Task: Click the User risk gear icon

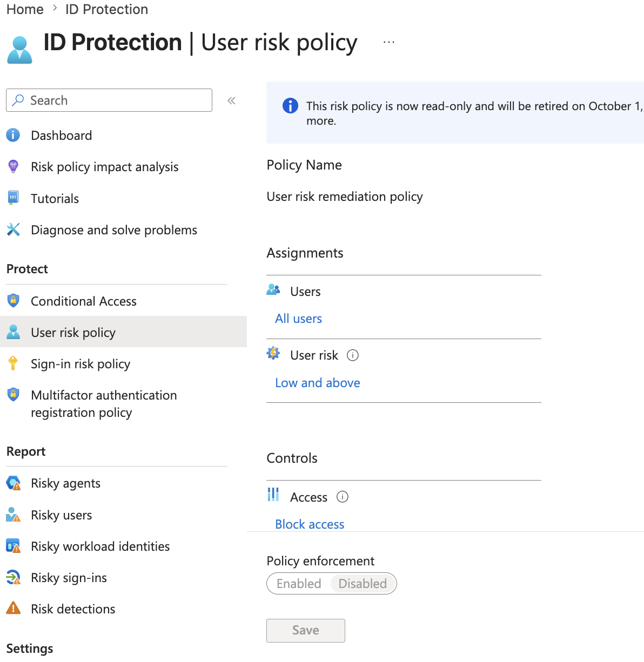Action: (x=273, y=354)
